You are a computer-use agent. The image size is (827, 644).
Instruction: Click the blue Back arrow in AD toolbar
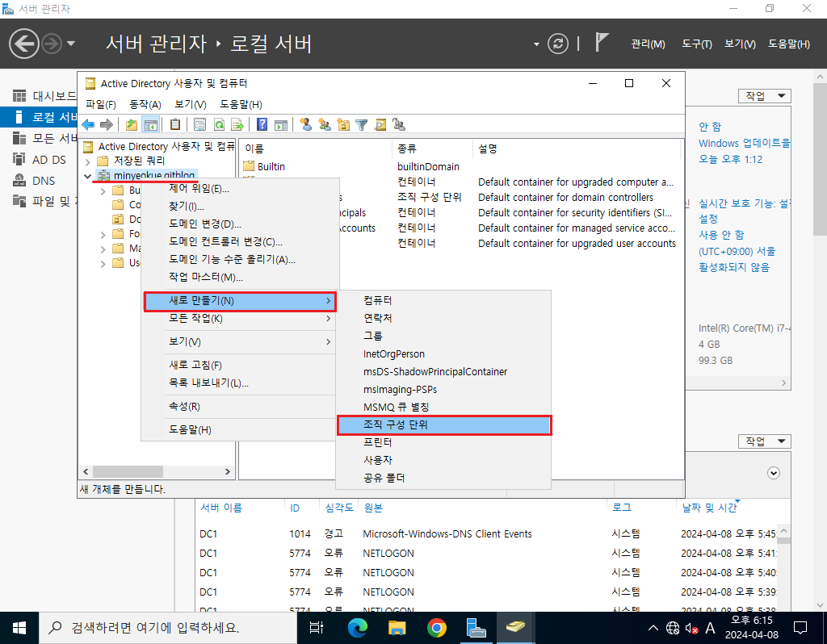click(x=88, y=125)
